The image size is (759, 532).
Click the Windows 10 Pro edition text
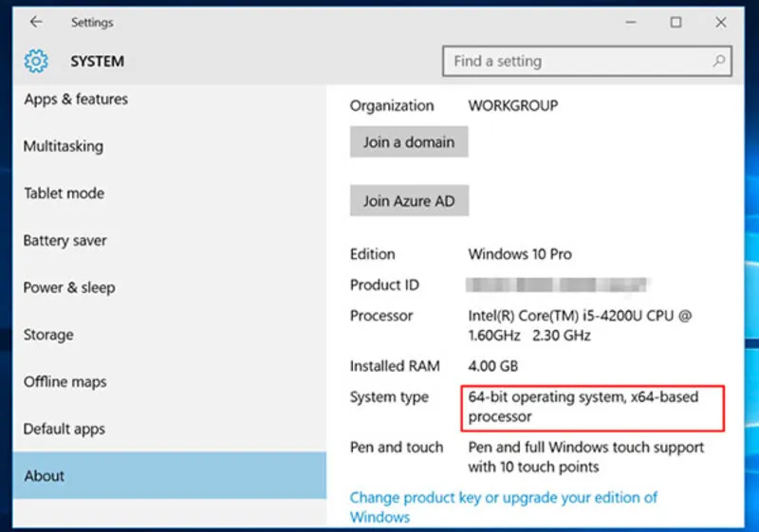pyautogui.click(x=520, y=254)
